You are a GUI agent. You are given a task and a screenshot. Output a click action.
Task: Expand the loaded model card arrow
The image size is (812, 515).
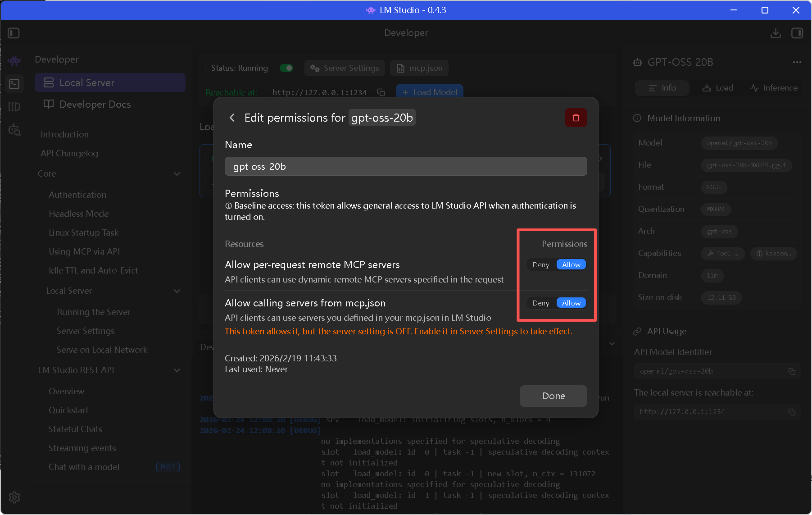pyautogui.click(x=601, y=159)
